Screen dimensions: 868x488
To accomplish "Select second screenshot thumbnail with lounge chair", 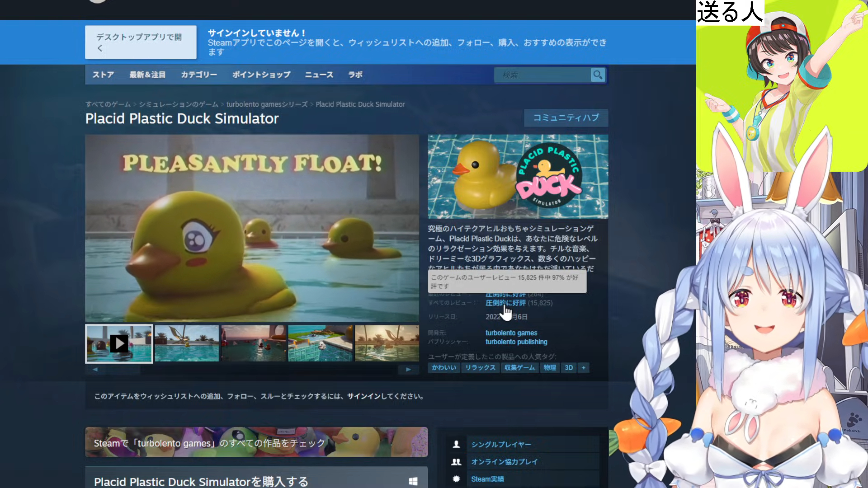I will [187, 343].
